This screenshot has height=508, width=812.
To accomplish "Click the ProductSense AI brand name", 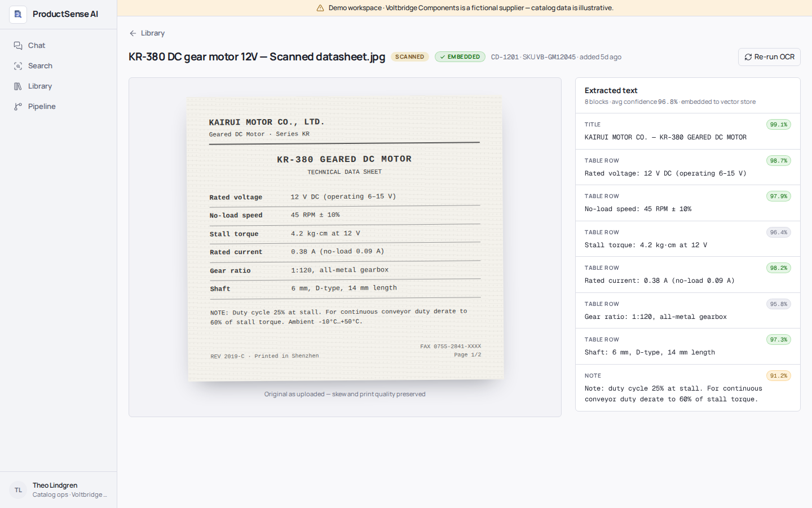I will [x=65, y=14].
